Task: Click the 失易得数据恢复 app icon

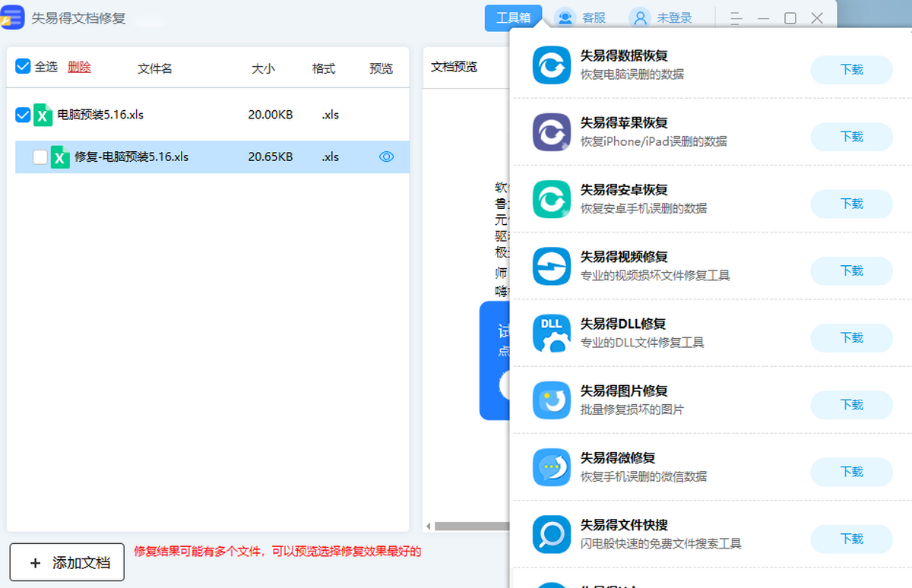Action: point(552,65)
